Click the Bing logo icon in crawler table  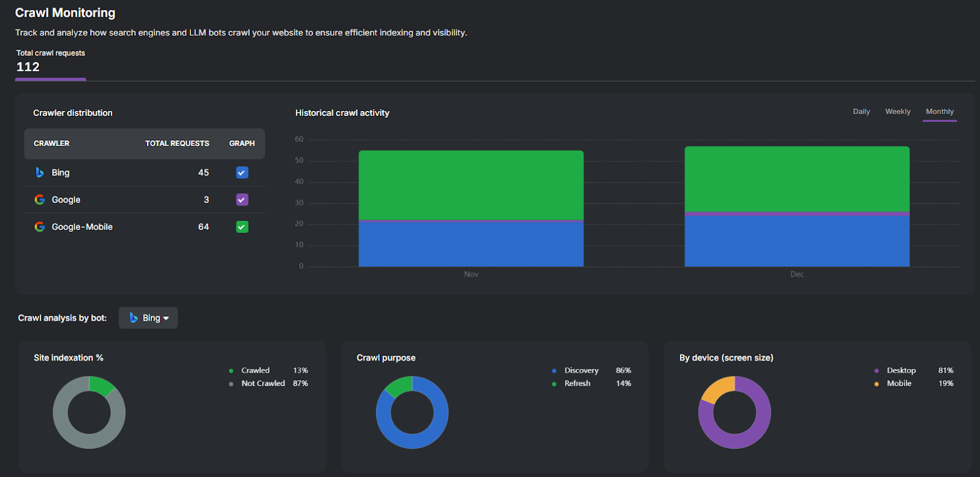click(40, 172)
